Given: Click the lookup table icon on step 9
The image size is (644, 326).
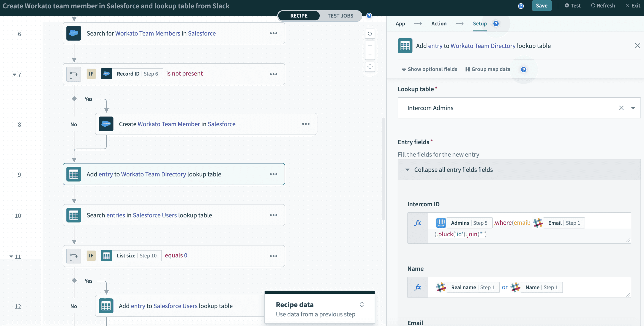Looking at the screenshot, I should (x=74, y=174).
